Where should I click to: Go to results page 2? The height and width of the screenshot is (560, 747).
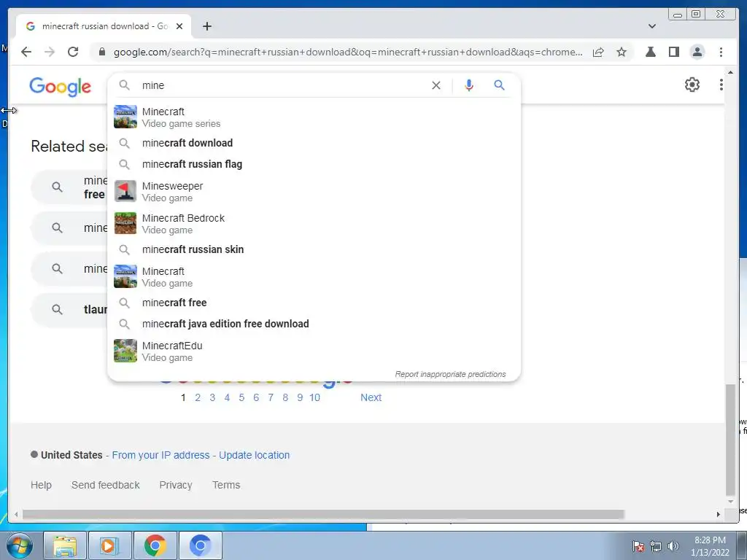(x=198, y=397)
